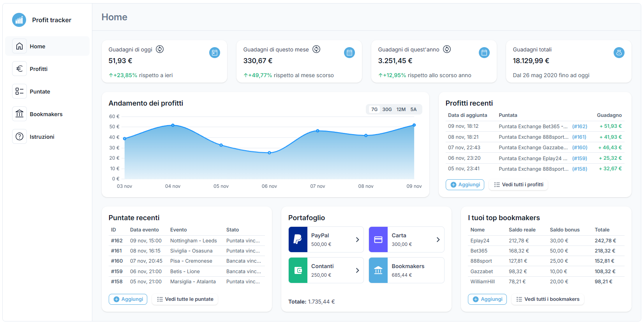This screenshot has height=325, width=644.
Task: Click the Contanti wallet icon
Action: coord(298,270)
